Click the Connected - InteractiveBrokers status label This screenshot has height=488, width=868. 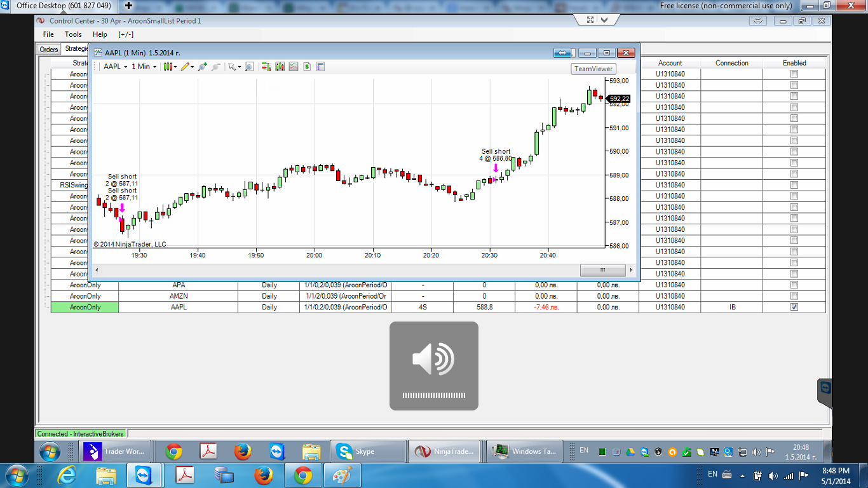(x=80, y=434)
